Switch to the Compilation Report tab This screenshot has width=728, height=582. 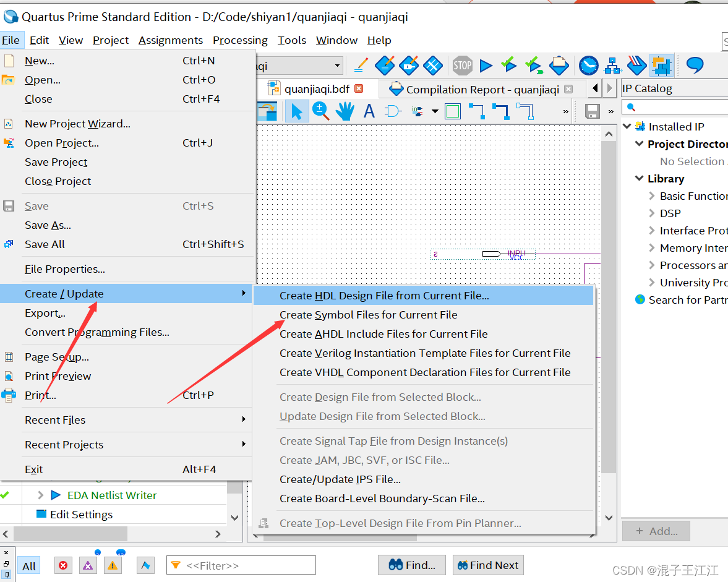[482, 90]
